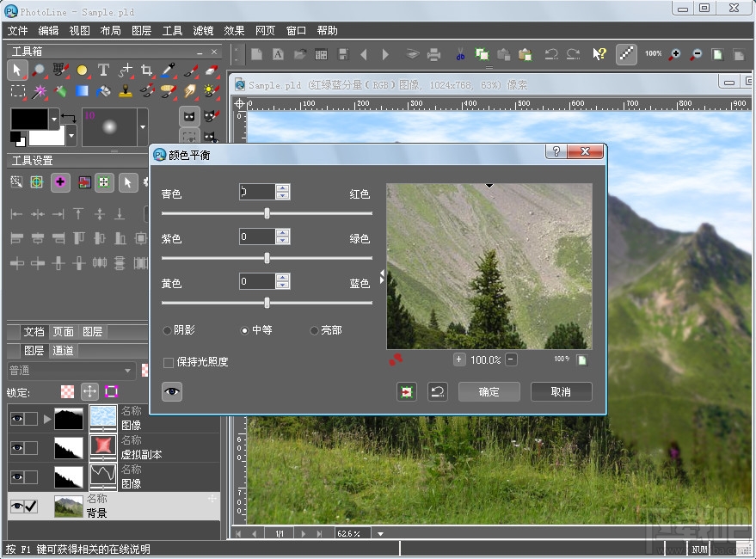Click the zoom-in magnifier in toolbar

click(x=675, y=54)
